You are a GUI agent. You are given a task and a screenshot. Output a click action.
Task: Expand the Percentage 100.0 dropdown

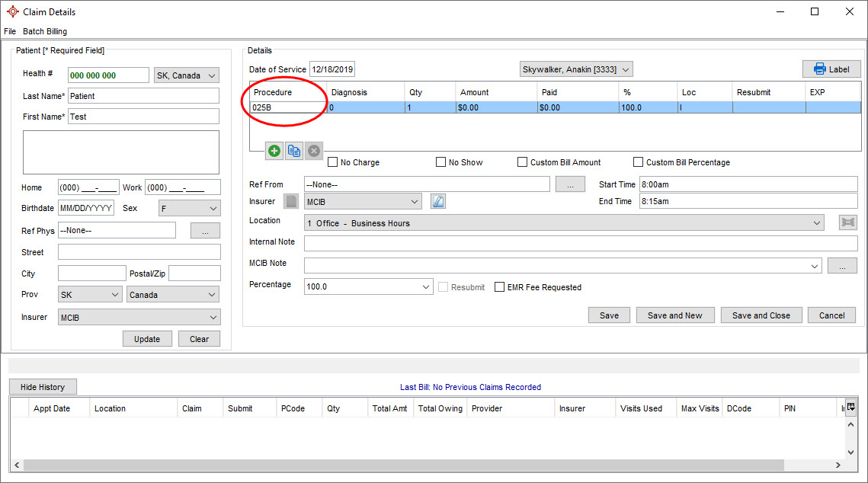368,286
